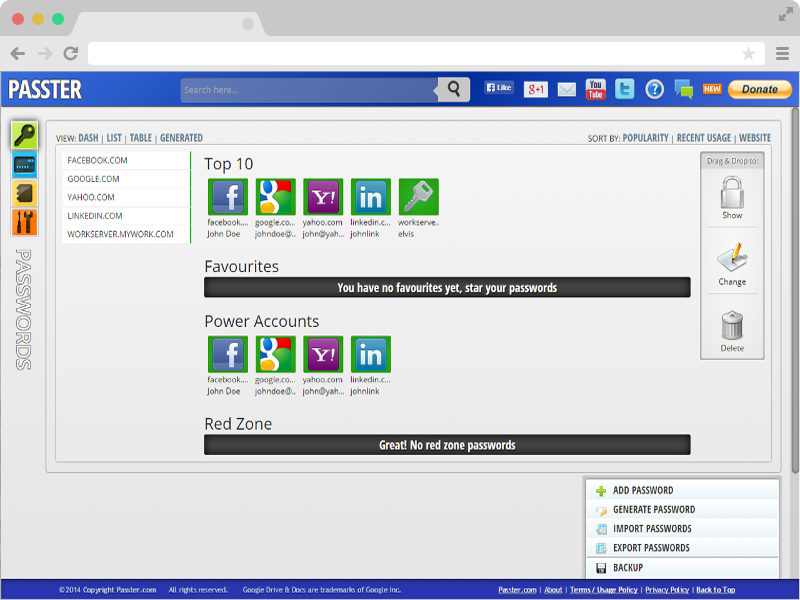Switch to TABLE view
The height and width of the screenshot is (600, 800).
pyautogui.click(x=140, y=138)
